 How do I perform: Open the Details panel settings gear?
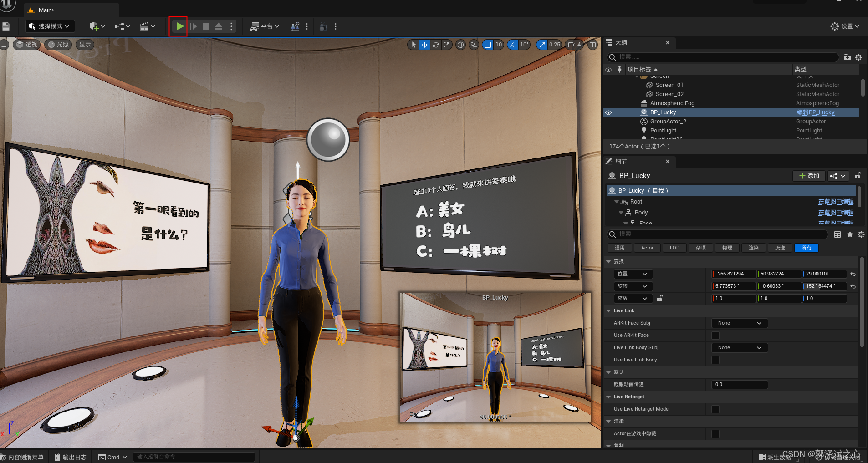point(861,234)
